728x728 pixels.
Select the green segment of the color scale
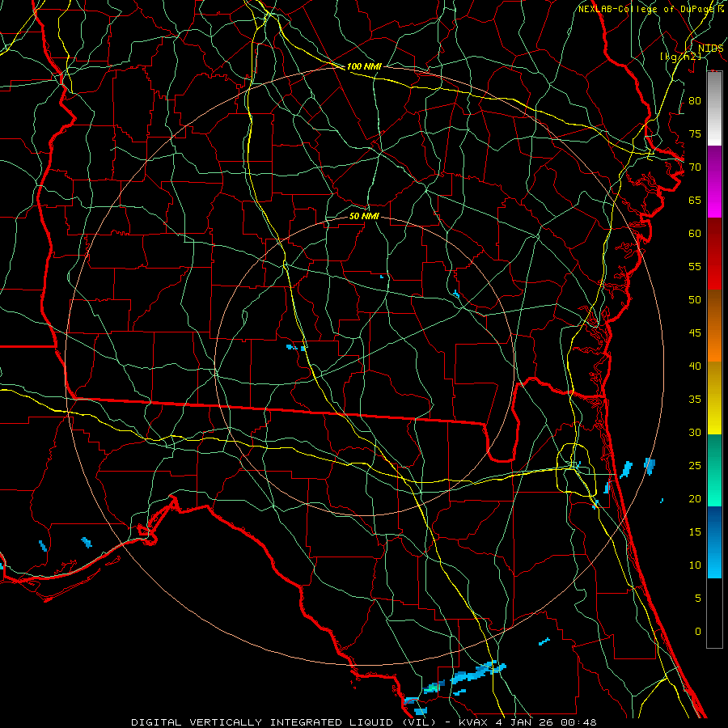(714, 470)
